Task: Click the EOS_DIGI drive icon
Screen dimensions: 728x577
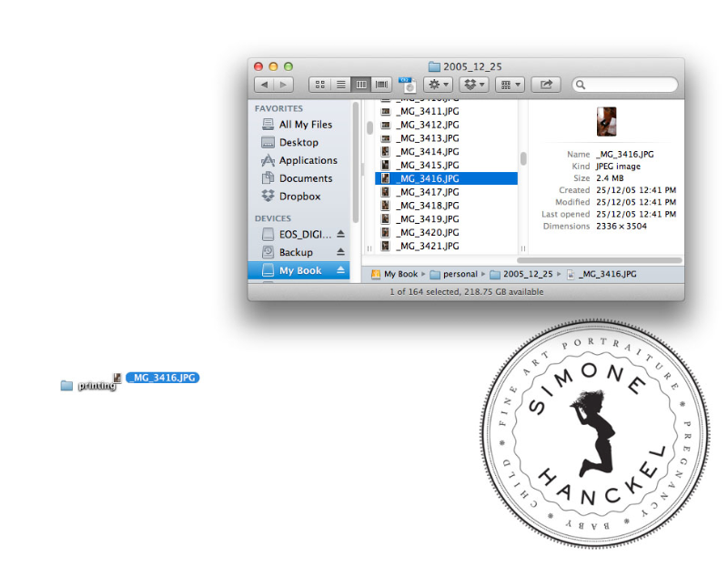Action: [x=268, y=234]
